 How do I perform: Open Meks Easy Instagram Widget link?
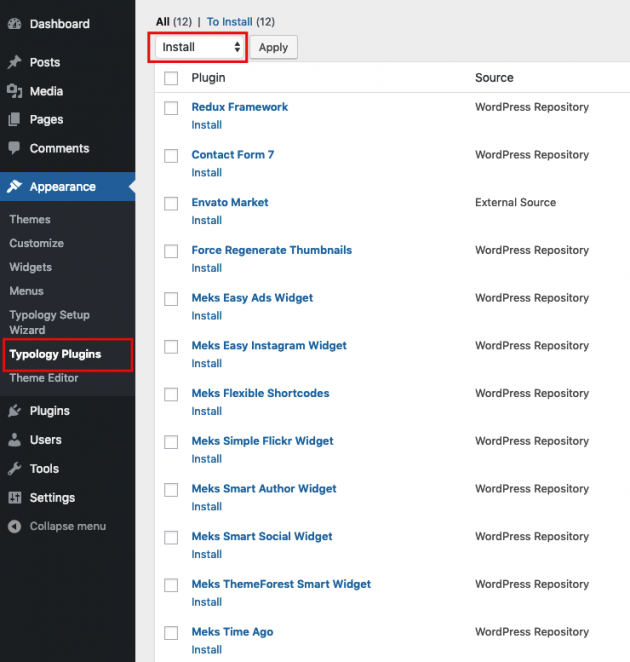tap(269, 345)
